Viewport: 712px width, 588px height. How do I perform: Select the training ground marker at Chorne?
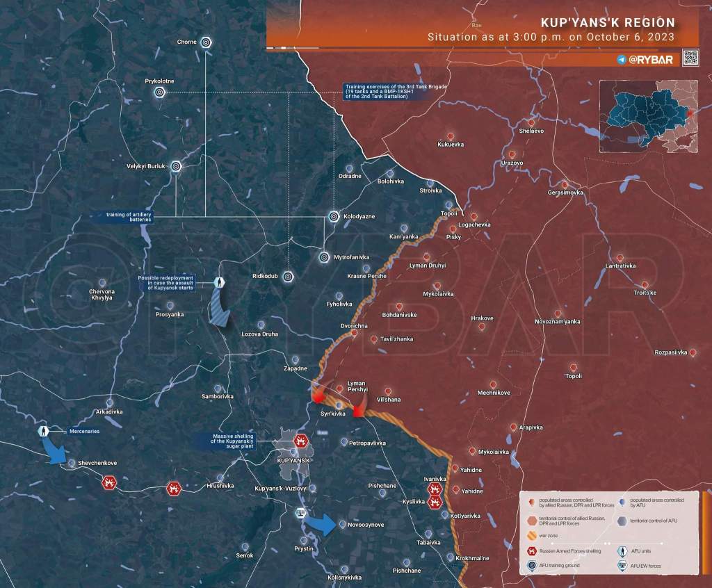(x=206, y=42)
